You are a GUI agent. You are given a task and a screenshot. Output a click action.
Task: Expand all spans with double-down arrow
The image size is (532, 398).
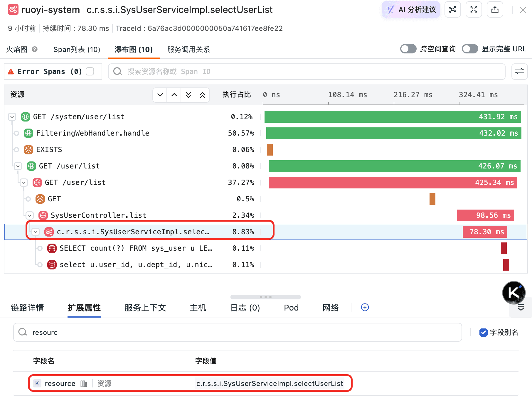coord(188,95)
